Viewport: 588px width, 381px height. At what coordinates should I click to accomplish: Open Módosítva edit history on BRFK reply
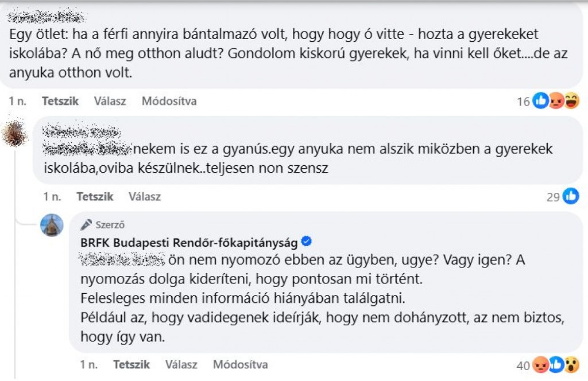click(240, 364)
